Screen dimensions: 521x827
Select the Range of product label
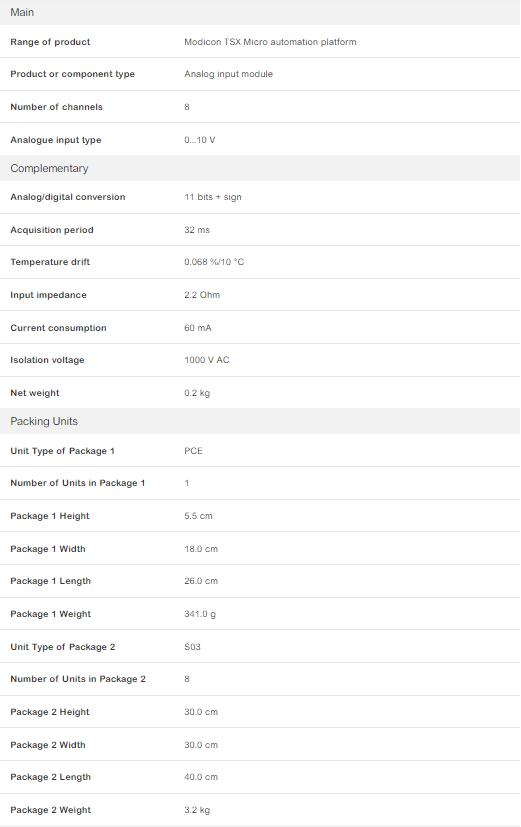(x=50, y=42)
